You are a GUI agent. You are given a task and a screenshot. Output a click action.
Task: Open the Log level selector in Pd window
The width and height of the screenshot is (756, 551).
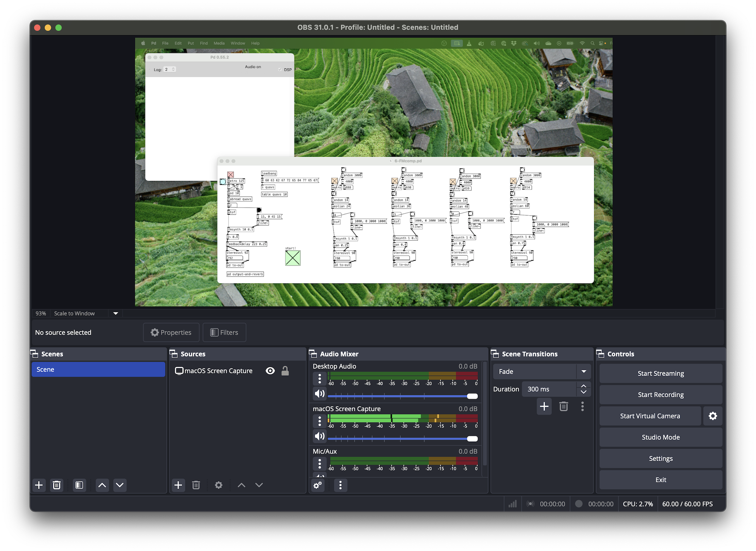pyautogui.click(x=170, y=69)
